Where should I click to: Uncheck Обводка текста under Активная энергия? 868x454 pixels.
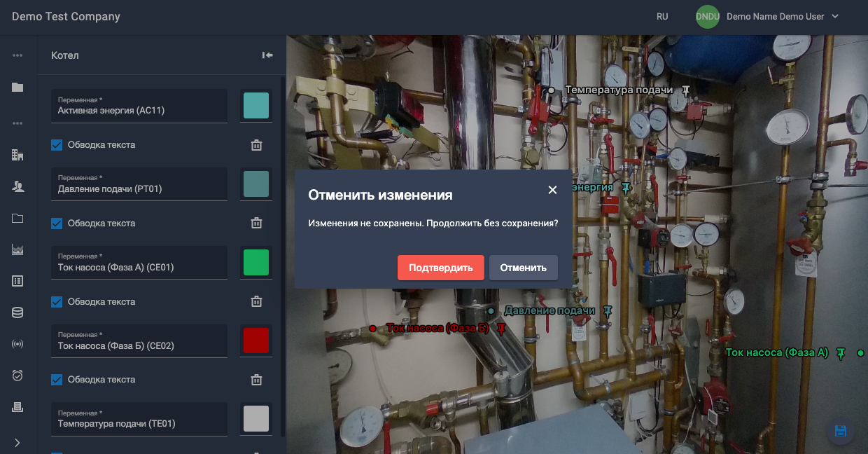point(57,145)
